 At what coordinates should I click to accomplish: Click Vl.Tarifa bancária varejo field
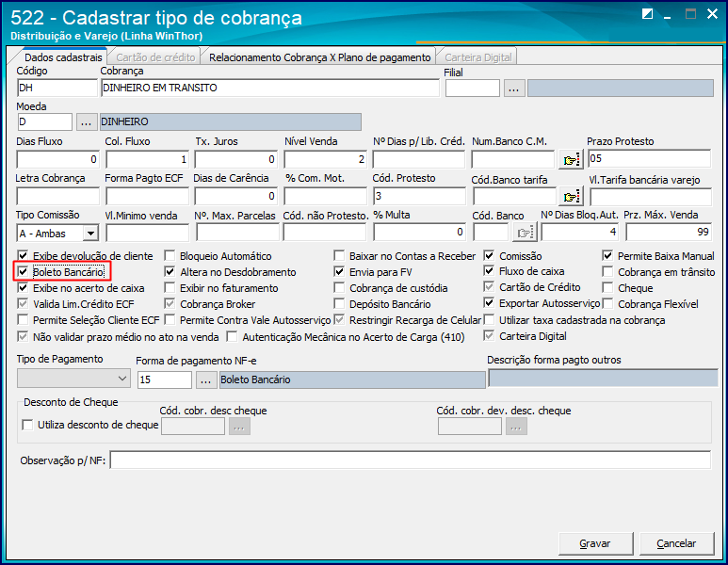[651, 197]
